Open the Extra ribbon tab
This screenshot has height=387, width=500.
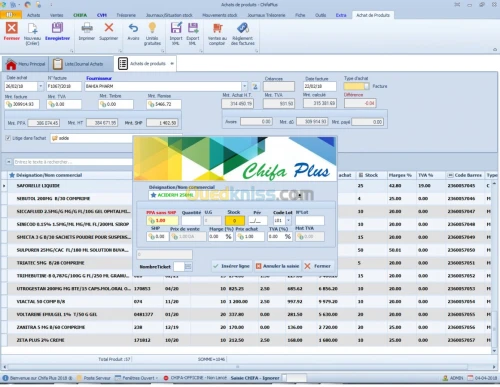pos(341,15)
